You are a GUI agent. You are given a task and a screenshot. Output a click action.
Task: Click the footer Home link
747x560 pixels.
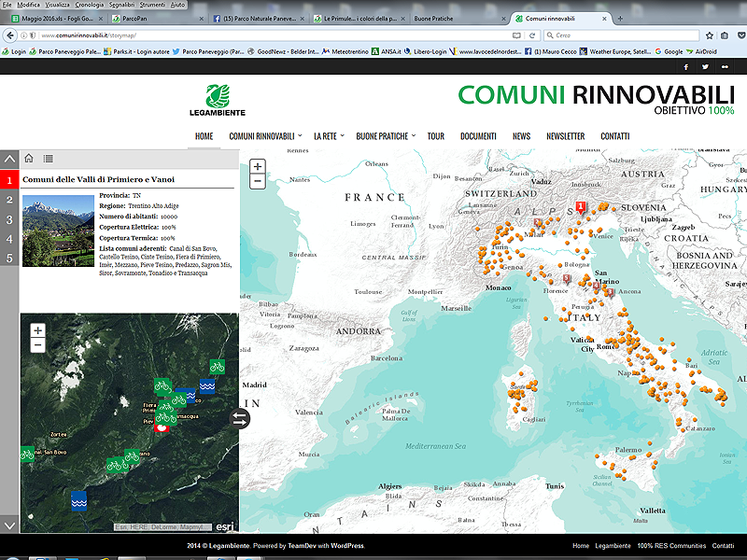coord(581,546)
